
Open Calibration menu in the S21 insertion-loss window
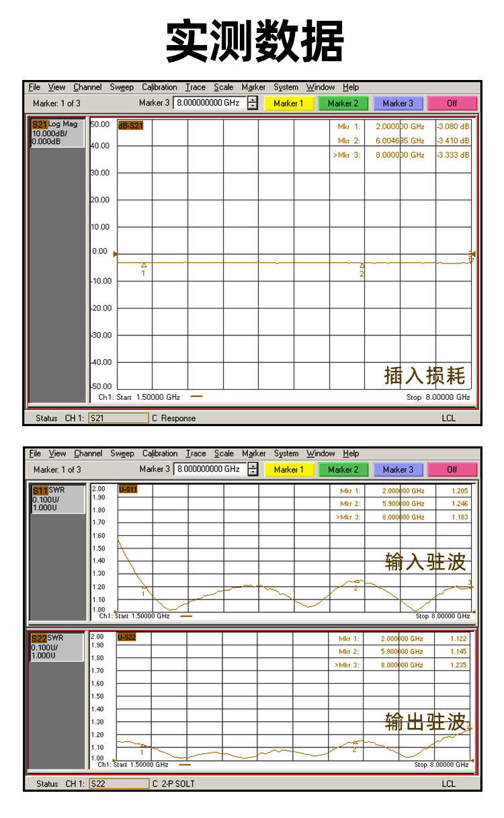point(159,87)
